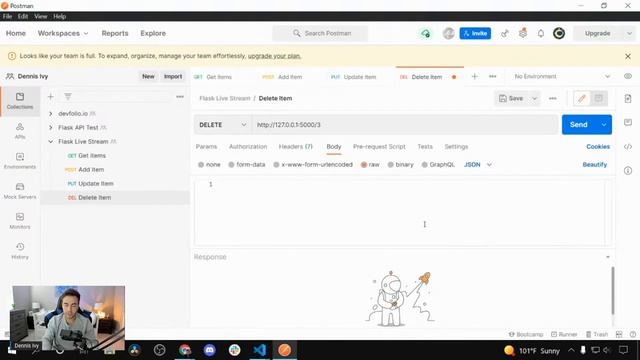Click the request URL input field

404,125
